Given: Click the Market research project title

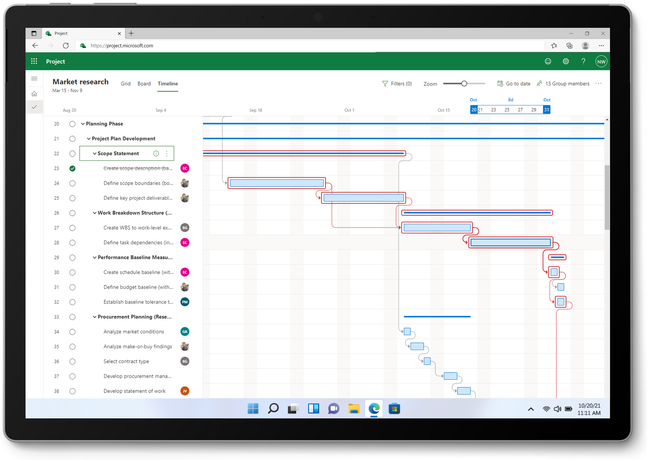Looking at the screenshot, I should (80, 82).
